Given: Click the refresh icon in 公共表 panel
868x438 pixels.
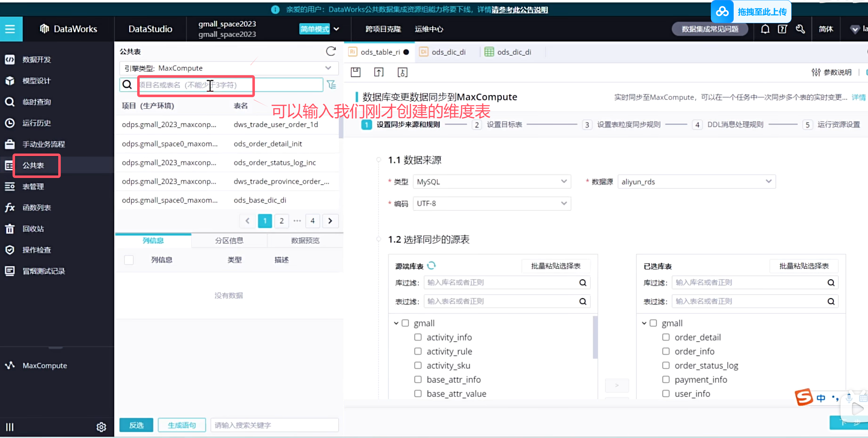Looking at the screenshot, I should [x=331, y=51].
